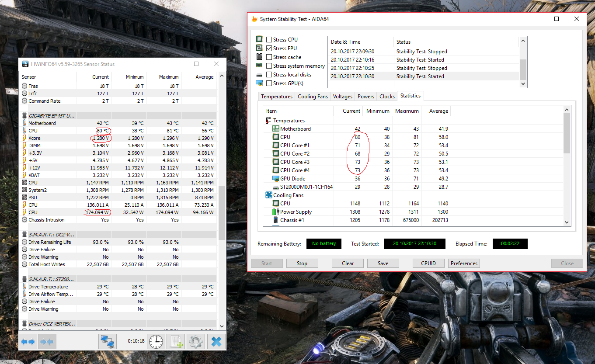
Task: Click the scroll up arrow of HWiNFO sensor list
Action: tap(222, 76)
